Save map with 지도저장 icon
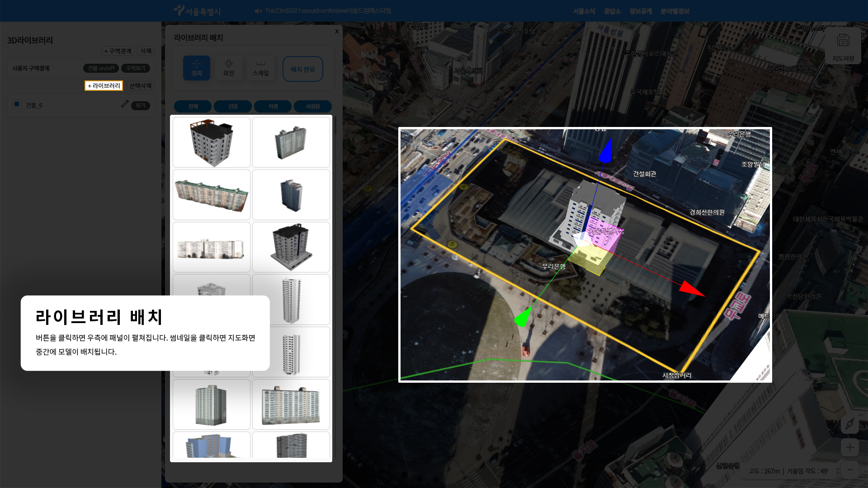 pyautogui.click(x=843, y=46)
